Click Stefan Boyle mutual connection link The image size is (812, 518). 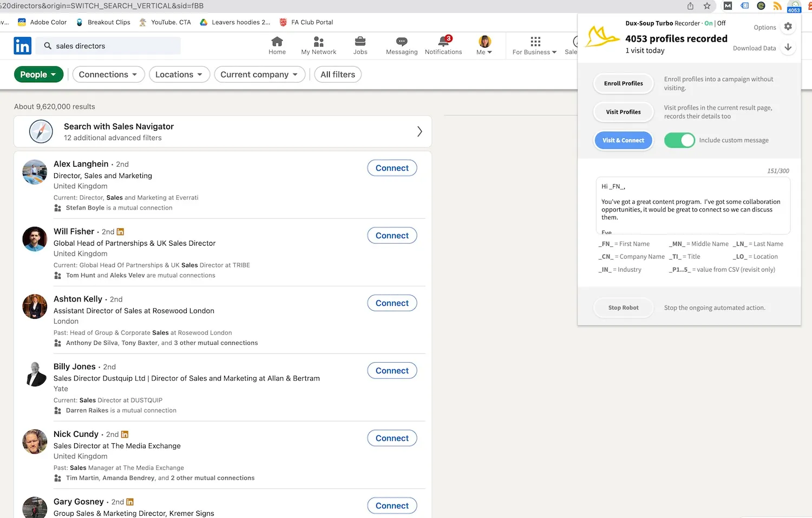pyautogui.click(x=85, y=208)
